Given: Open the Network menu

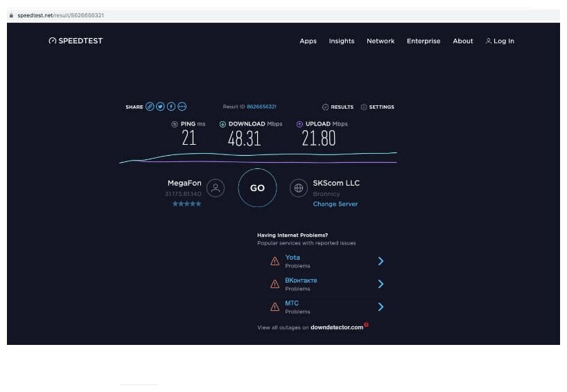Looking at the screenshot, I should click(381, 41).
